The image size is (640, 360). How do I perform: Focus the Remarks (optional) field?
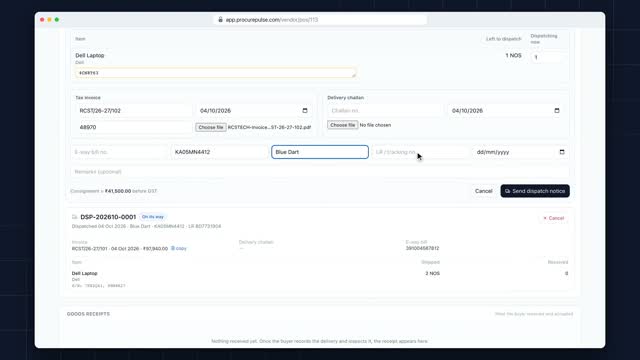pos(320,172)
